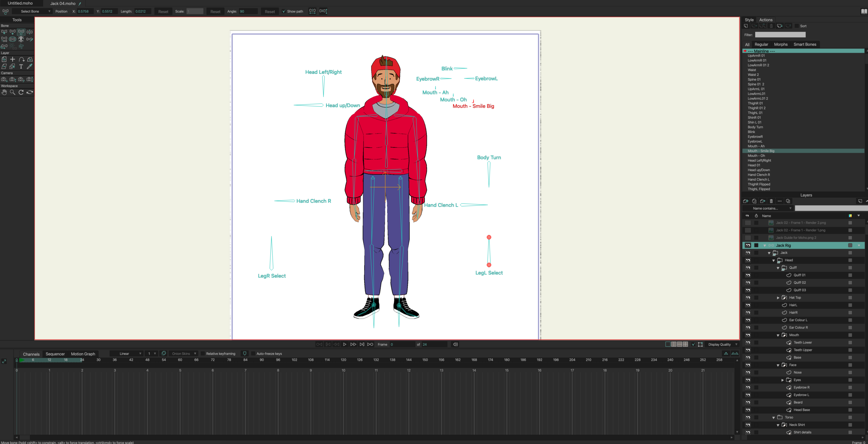Click the Actions Filter input field
This screenshot has width=868, height=444.
pyautogui.click(x=780, y=35)
